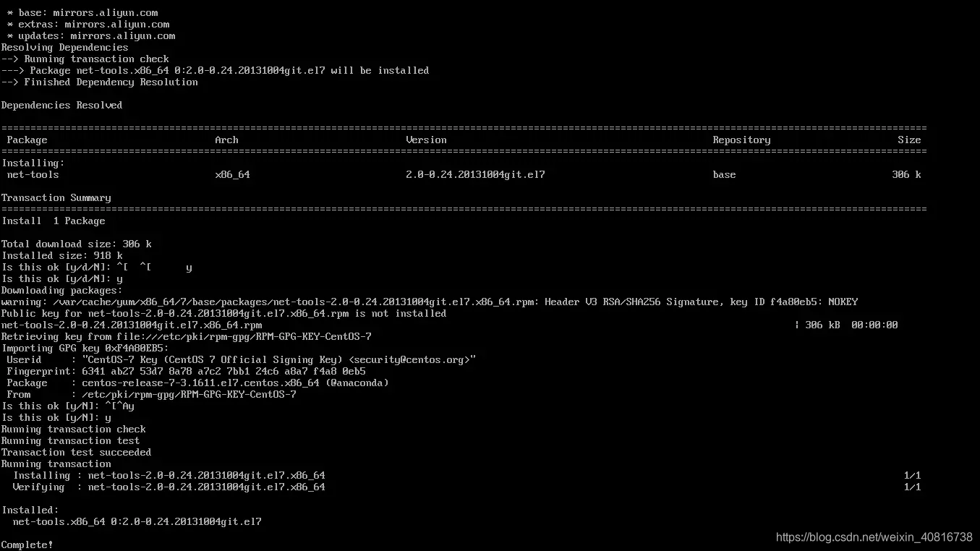
Task: Click '1/1' counter on the Verifying row
Action: click(913, 487)
